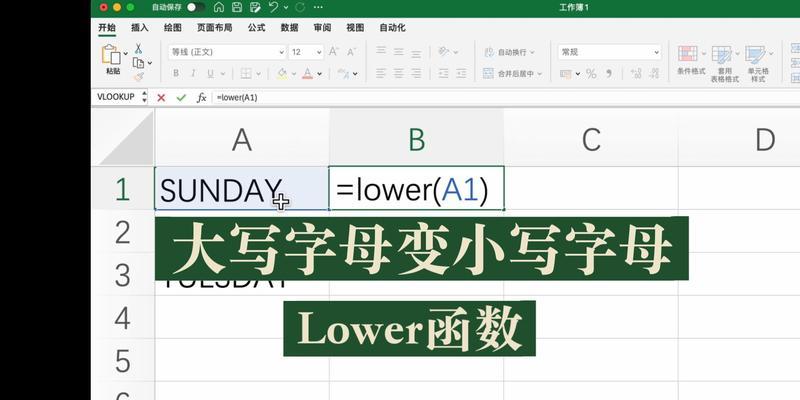Click the Copy icon

(138, 63)
